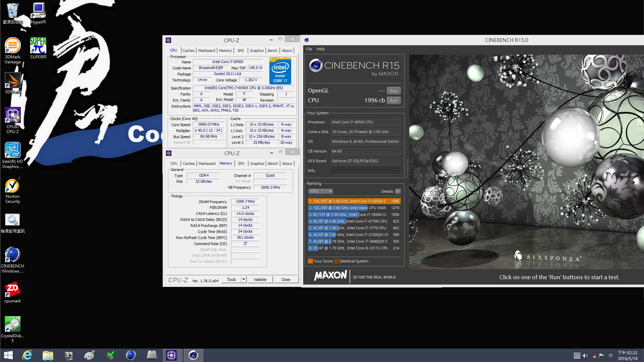The image size is (644, 362).
Task: Click the Intel Core i7 logo
Action: click(280, 71)
